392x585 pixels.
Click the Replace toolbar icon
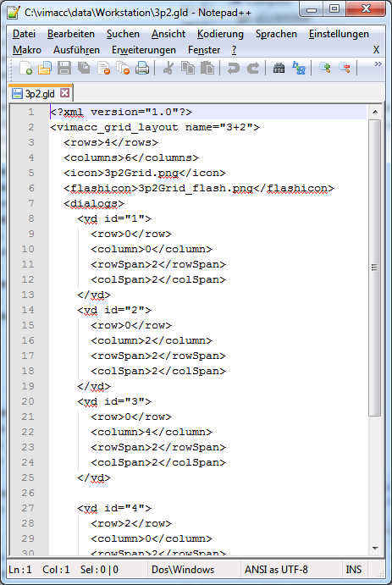[298, 69]
